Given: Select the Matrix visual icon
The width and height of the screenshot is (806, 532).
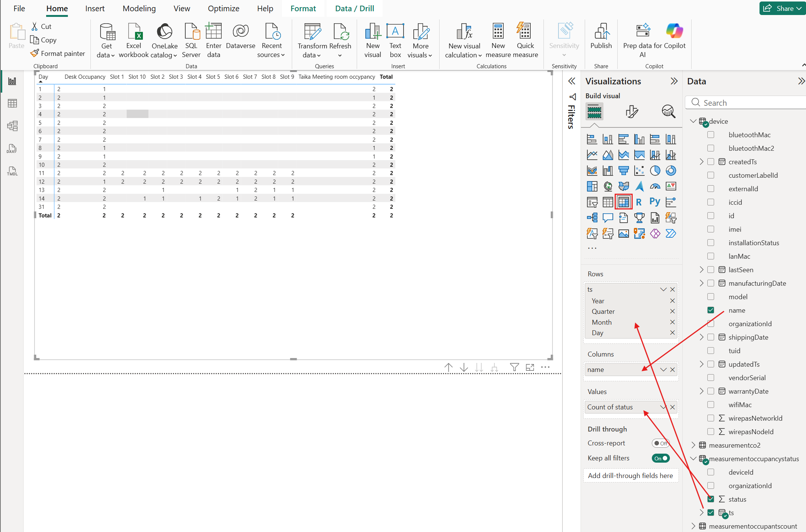Looking at the screenshot, I should click(x=623, y=202).
